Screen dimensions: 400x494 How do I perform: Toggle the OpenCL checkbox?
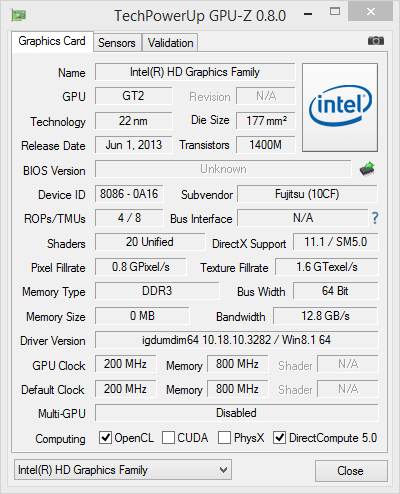click(x=105, y=437)
